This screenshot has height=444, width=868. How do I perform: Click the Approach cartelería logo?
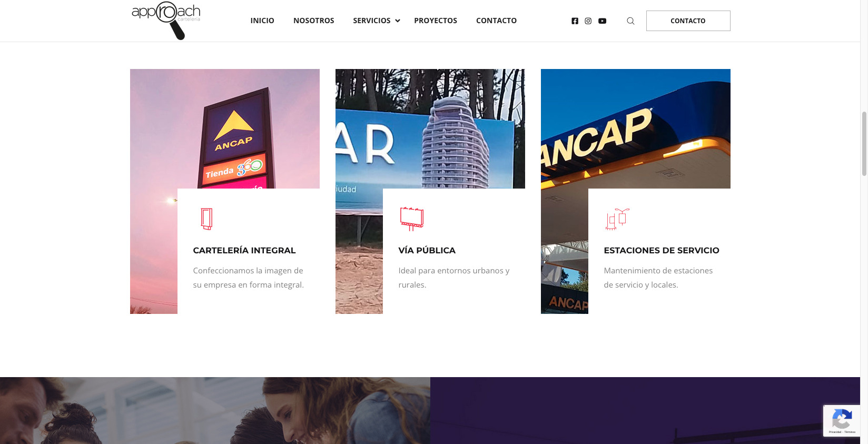tap(166, 21)
